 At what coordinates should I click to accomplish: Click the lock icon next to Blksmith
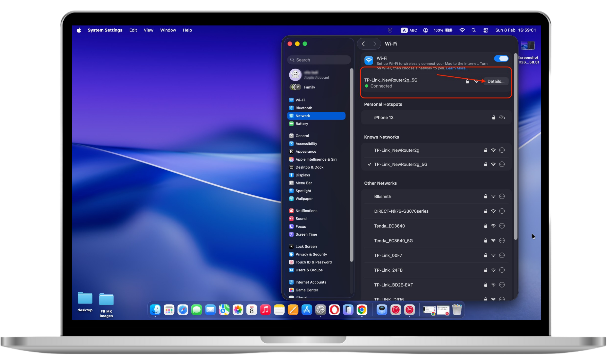(x=485, y=196)
